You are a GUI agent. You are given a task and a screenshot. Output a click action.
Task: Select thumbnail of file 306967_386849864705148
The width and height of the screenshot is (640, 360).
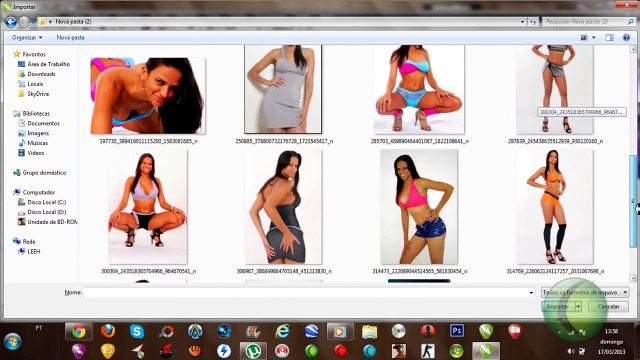pyautogui.click(x=283, y=207)
